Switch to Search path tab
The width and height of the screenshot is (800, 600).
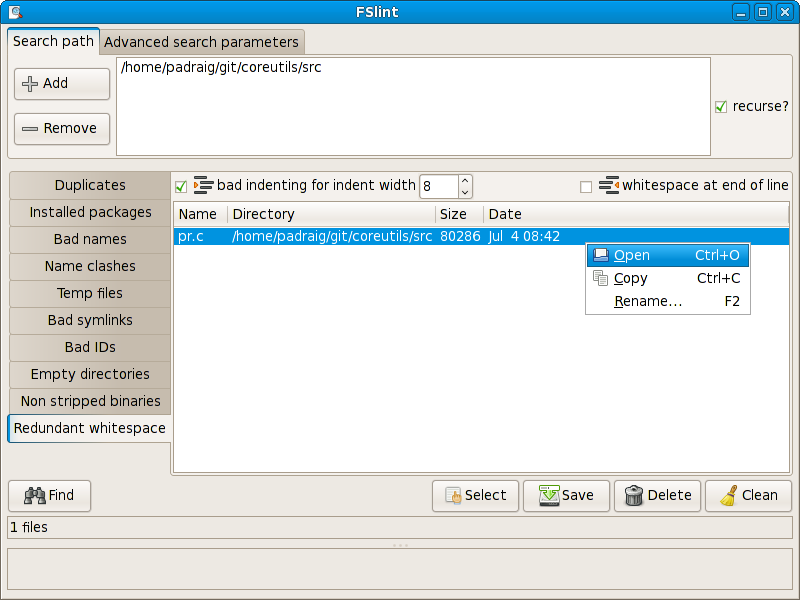[54, 41]
